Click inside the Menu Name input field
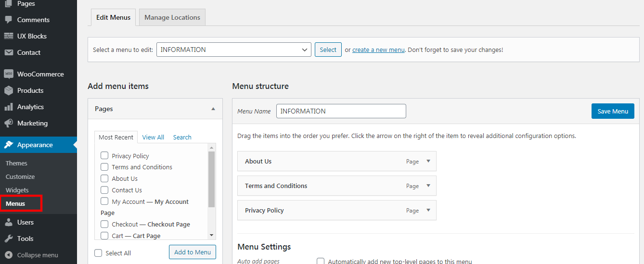The image size is (644, 264). [x=341, y=111]
